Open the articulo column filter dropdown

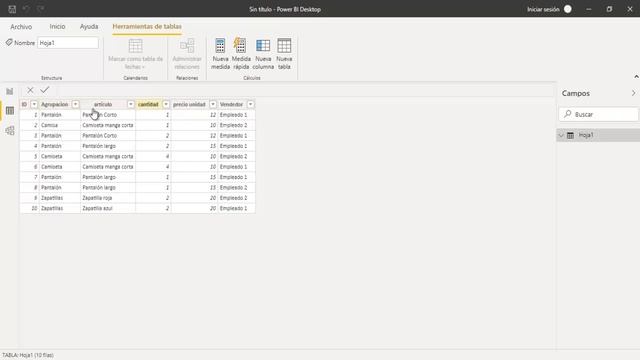coord(131,104)
